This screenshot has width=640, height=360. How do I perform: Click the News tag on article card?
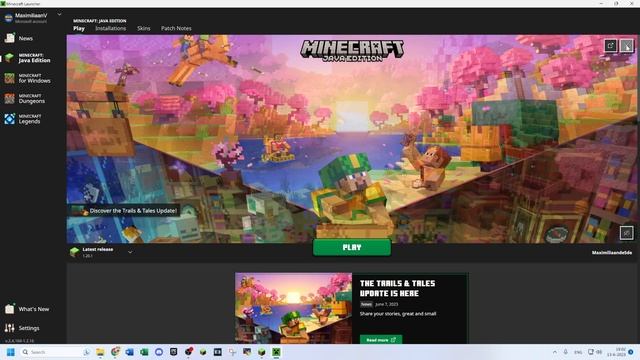(366, 304)
